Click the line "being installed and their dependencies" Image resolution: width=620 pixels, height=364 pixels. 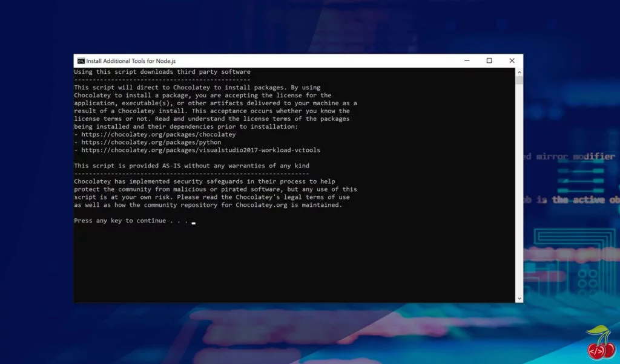pyautogui.click(x=186, y=127)
